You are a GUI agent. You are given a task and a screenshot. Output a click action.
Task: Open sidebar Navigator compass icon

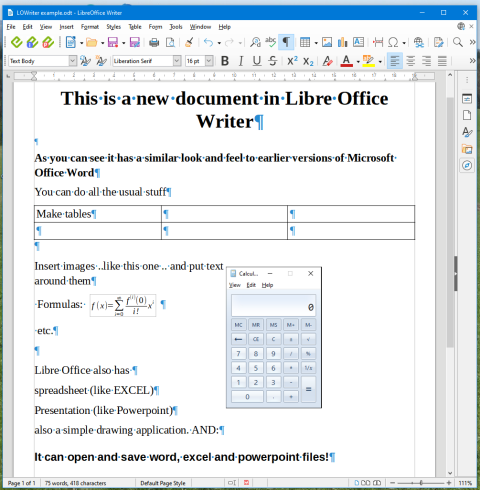pyautogui.click(x=467, y=165)
